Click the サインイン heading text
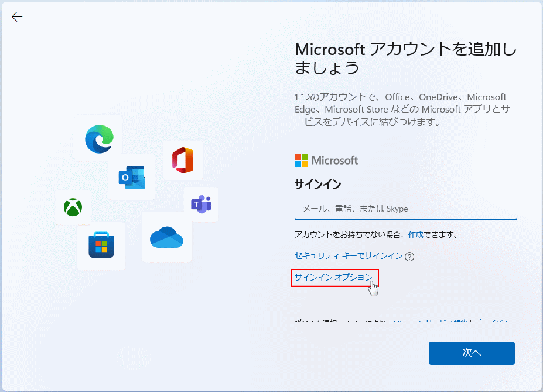543x392 pixels. coord(317,184)
